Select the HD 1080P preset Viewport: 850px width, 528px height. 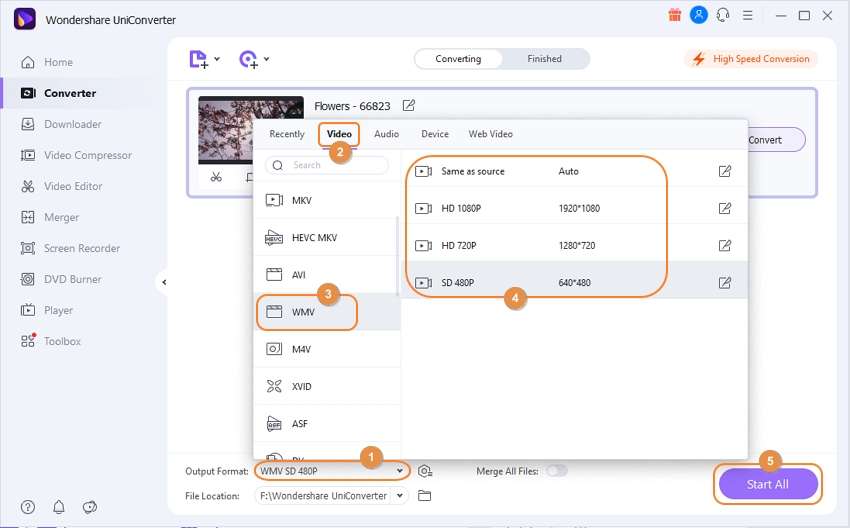575,208
